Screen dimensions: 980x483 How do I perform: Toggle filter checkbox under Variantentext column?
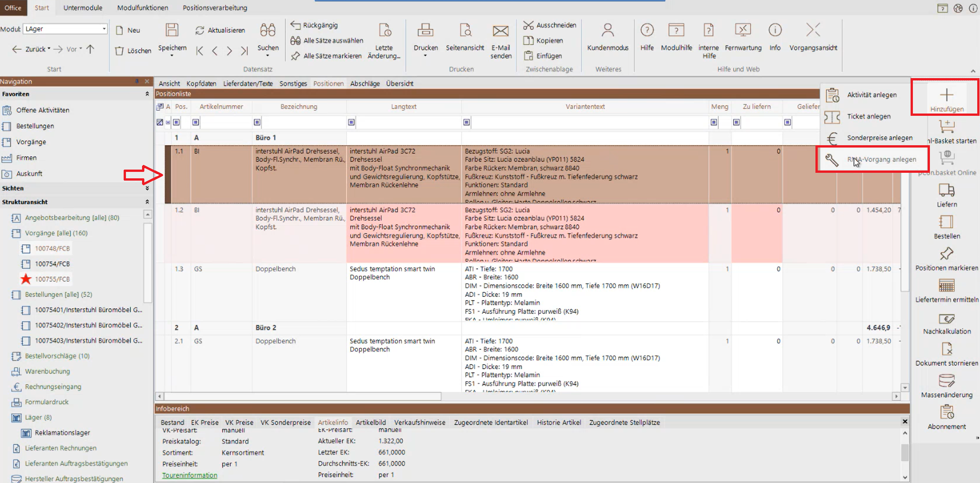click(x=467, y=122)
